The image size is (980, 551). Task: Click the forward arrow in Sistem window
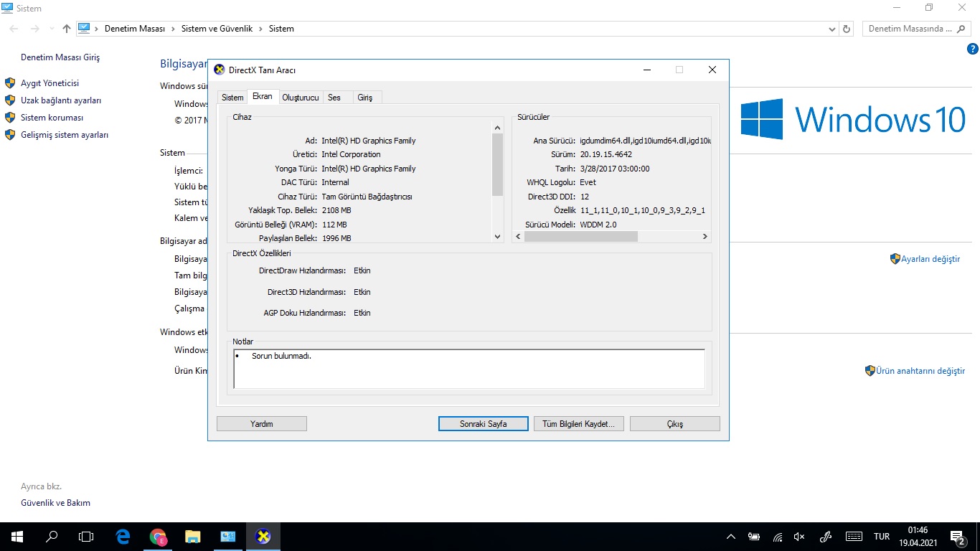[x=35, y=29]
